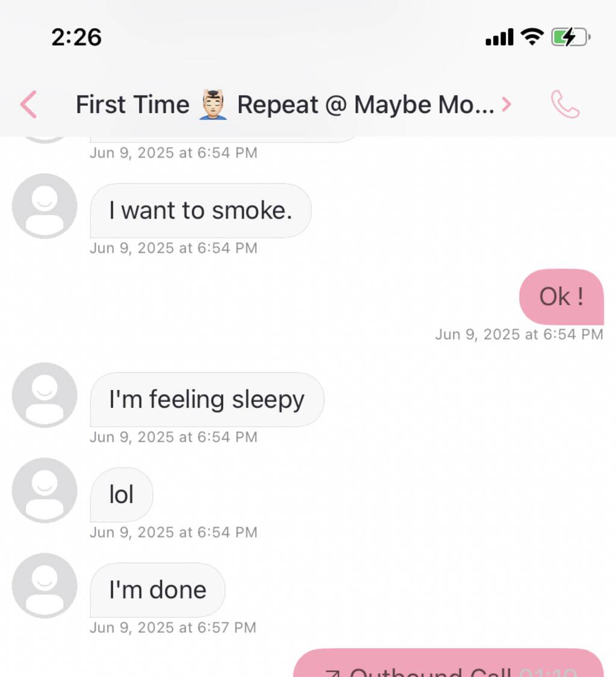Tap the battery charging status icon
Screen dimensions: 616x677
[570, 37]
